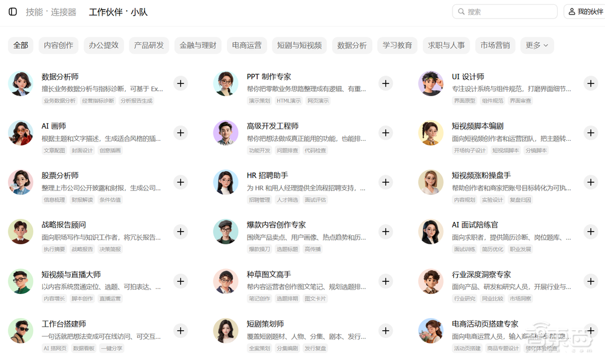Add 短视频脚本编剧 with its plus button
This screenshot has height=364, width=605.
(x=590, y=132)
